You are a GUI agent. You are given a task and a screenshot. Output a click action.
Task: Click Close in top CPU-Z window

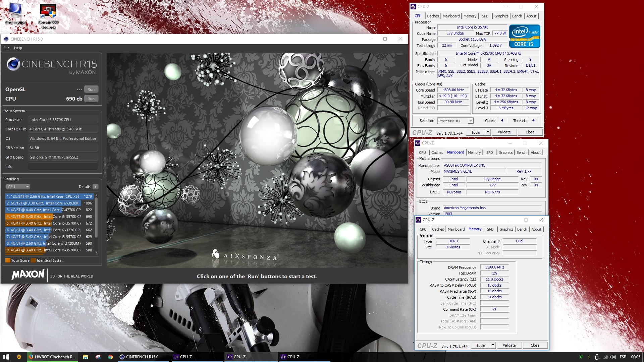[x=530, y=132]
